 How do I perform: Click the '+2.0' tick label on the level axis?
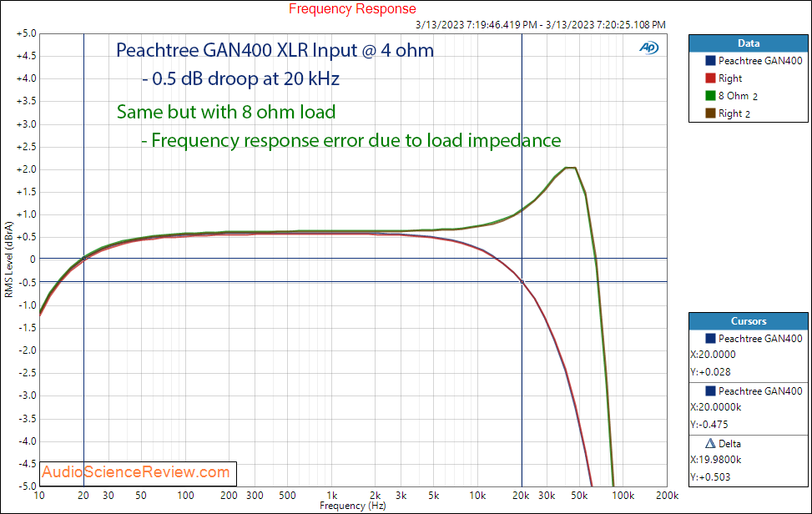pos(27,169)
